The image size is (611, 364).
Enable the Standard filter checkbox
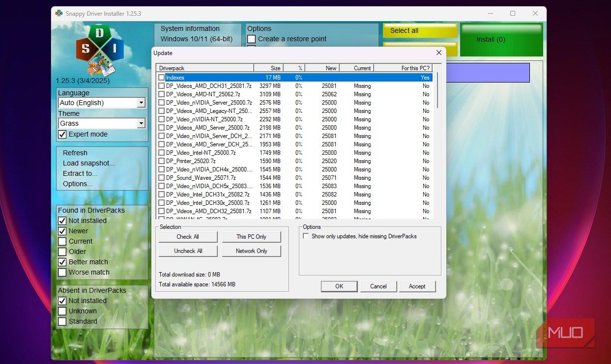click(62, 321)
